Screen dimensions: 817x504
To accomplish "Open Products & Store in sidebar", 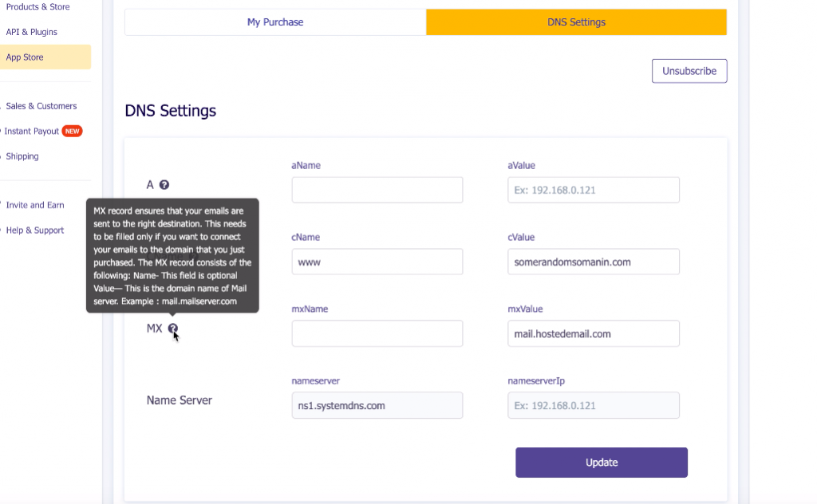I will point(37,7).
